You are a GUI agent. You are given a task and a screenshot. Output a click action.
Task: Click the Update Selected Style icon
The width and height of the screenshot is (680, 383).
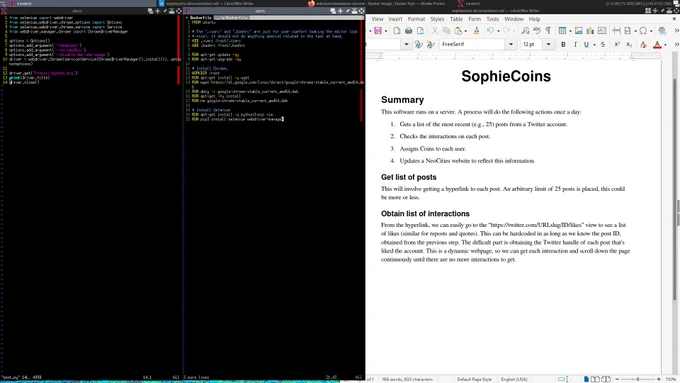pos(418,44)
